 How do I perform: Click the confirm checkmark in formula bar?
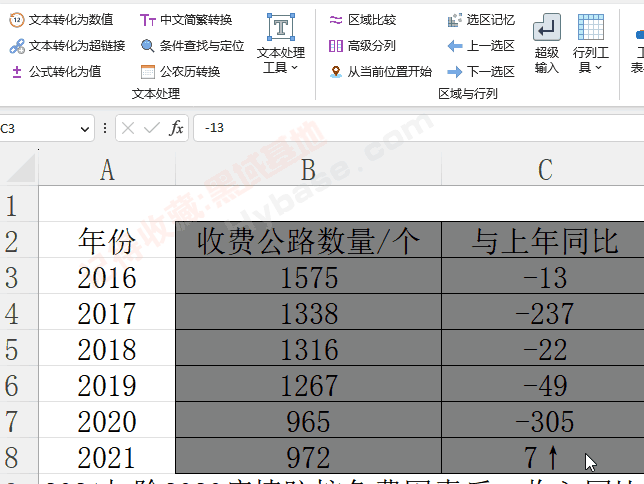(x=152, y=129)
